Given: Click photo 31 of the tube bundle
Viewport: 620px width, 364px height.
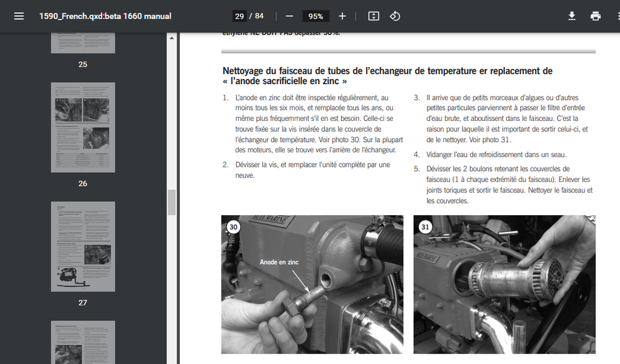Looking at the screenshot, I should (x=504, y=284).
